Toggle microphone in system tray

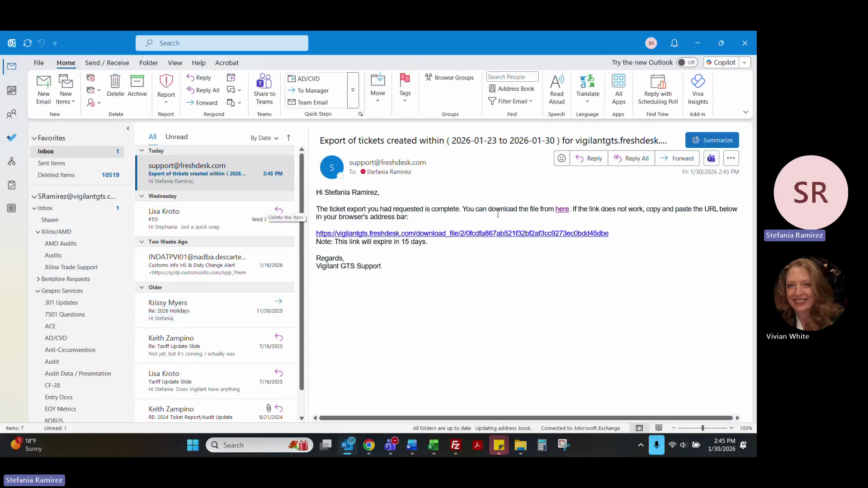(x=656, y=445)
